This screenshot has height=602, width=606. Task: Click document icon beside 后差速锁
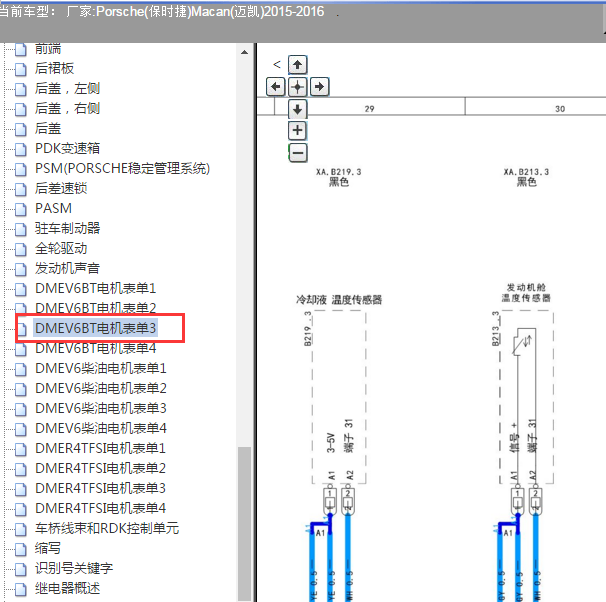tap(21, 189)
